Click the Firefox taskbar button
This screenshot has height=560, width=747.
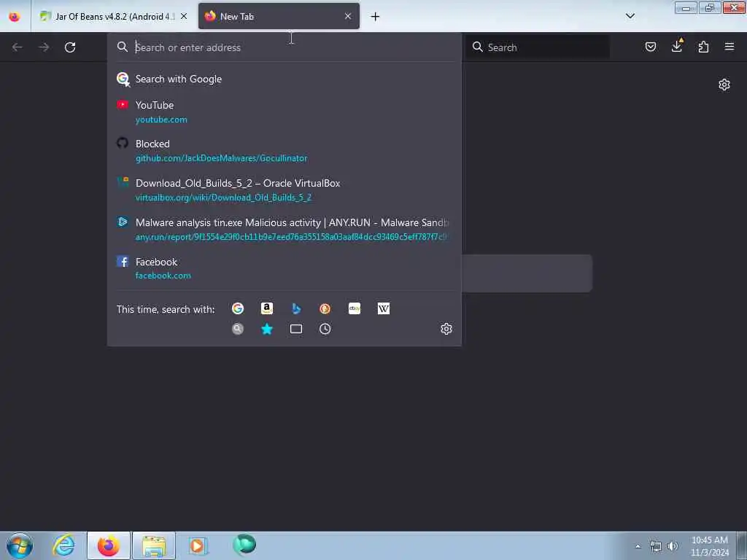pyautogui.click(x=109, y=545)
